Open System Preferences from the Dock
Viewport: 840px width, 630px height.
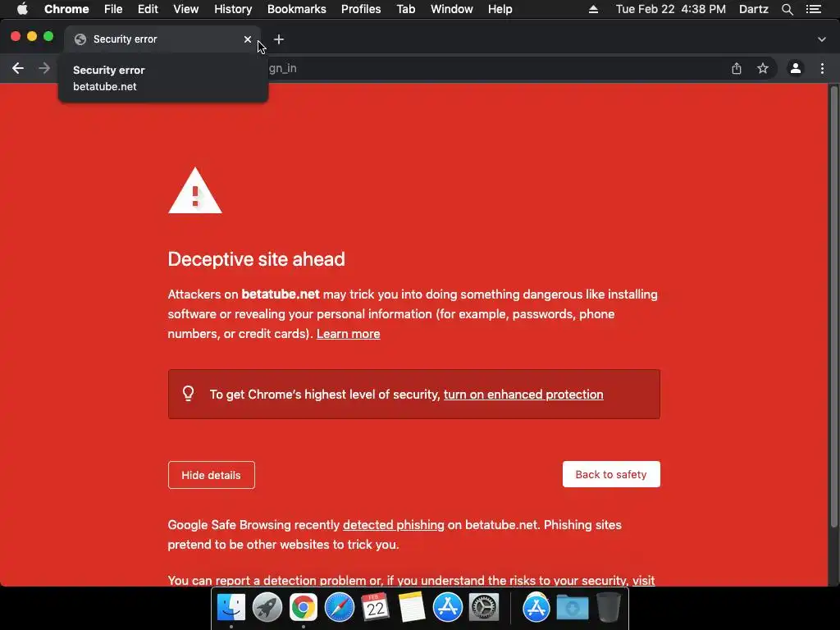[x=484, y=607]
